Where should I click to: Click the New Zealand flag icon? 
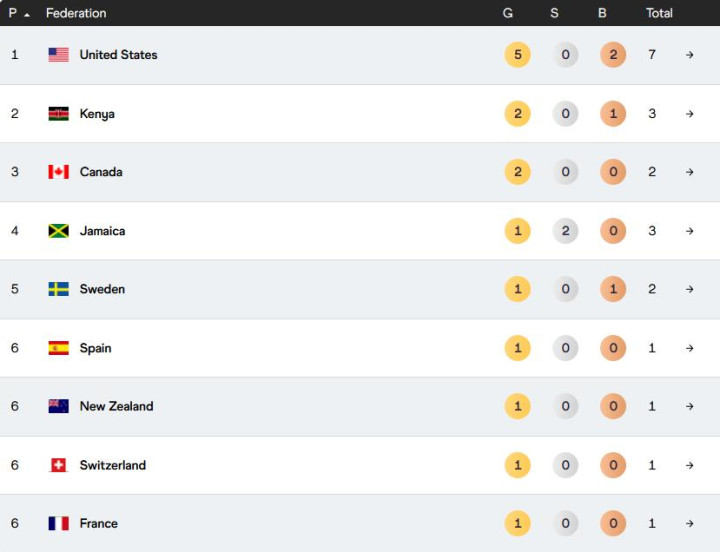(x=58, y=406)
